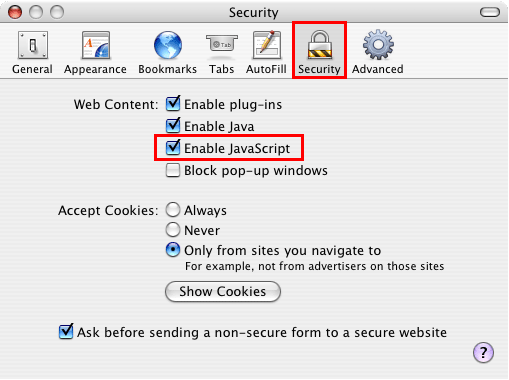
Task: Enable Block pop-up windows
Action: click(173, 170)
